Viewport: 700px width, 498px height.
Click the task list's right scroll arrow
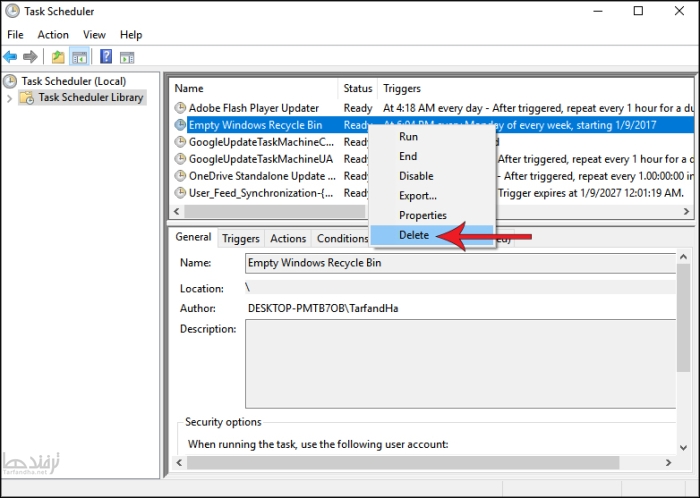click(x=687, y=211)
